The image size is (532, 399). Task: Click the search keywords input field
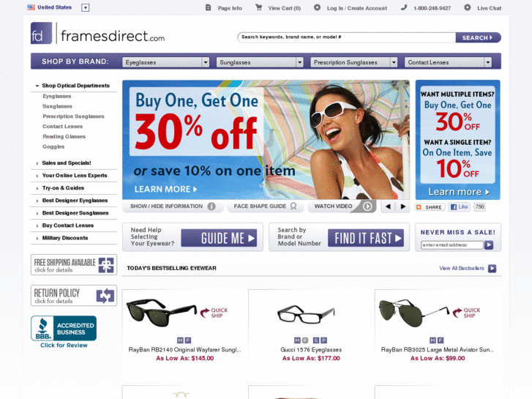coord(347,37)
